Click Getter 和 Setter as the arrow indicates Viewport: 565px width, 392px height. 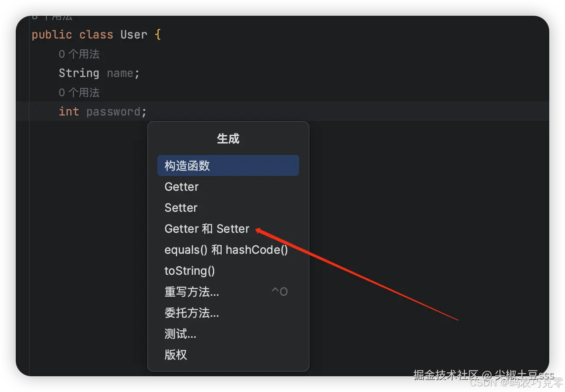tap(206, 228)
